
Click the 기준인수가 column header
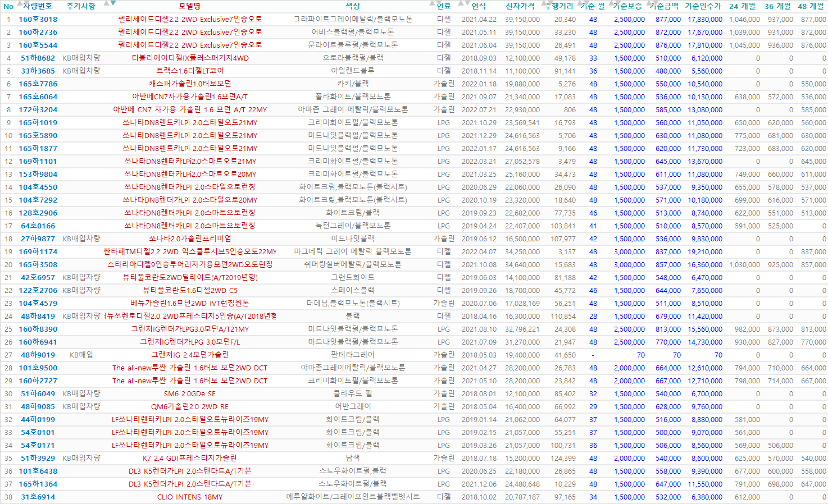click(703, 6)
